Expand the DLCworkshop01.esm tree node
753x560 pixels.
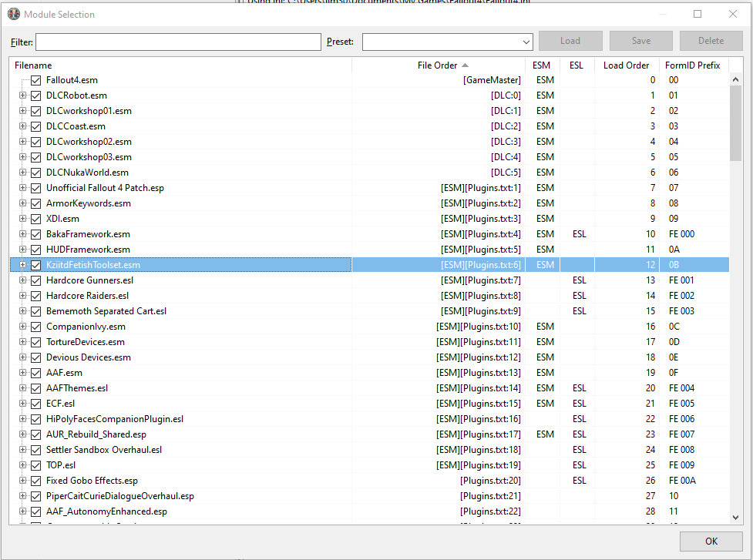22,111
